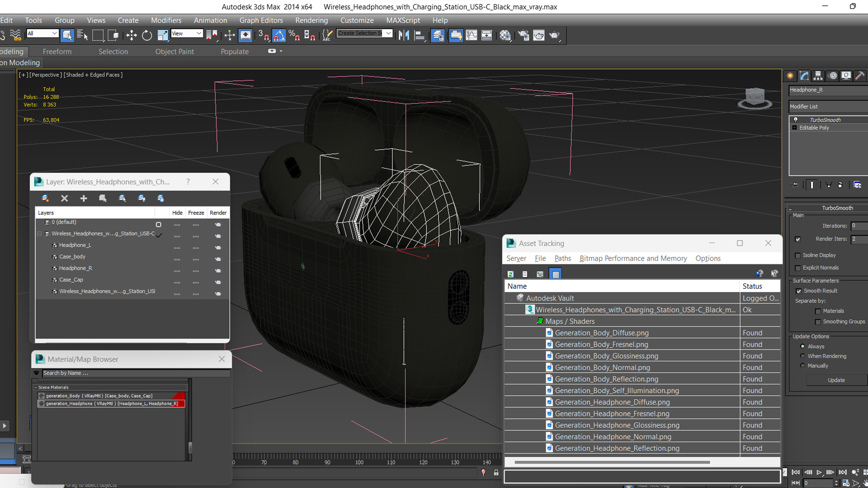
Task: Toggle the Smooth Result checkbox
Action: [x=799, y=291]
